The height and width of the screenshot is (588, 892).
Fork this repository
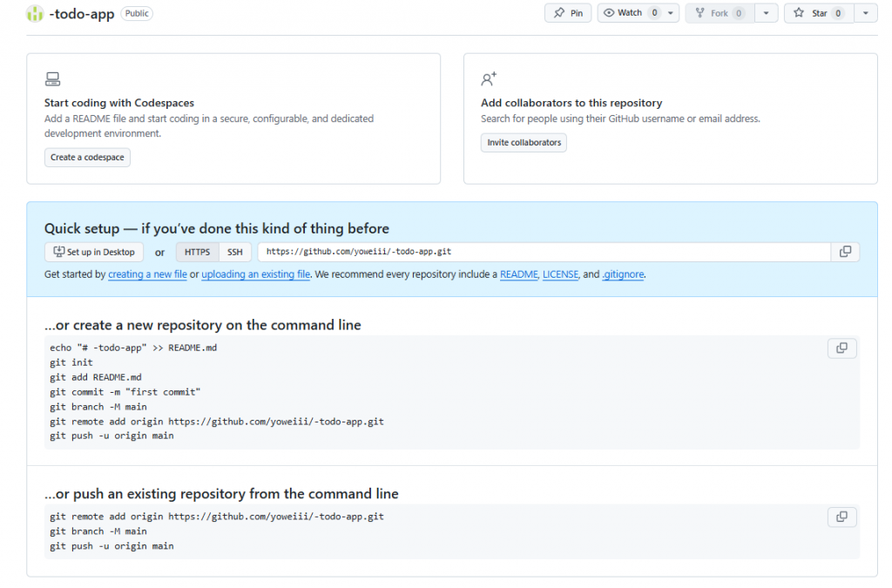tap(720, 13)
